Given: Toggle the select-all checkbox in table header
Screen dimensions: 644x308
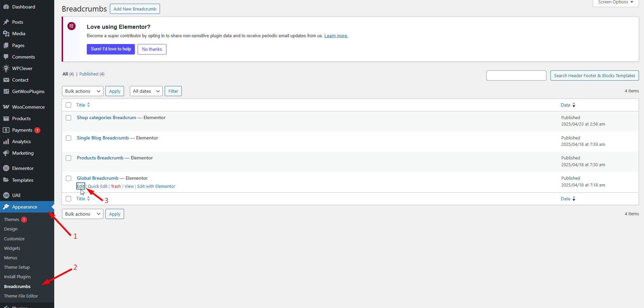Looking at the screenshot, I should [68, 105].
